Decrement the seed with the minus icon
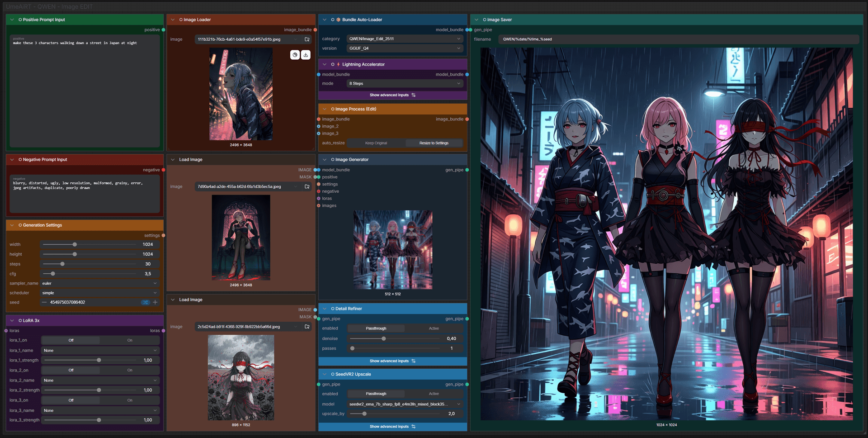Image resolution: width=868 pixels, height=438 pixels. [x=44, y=302]
